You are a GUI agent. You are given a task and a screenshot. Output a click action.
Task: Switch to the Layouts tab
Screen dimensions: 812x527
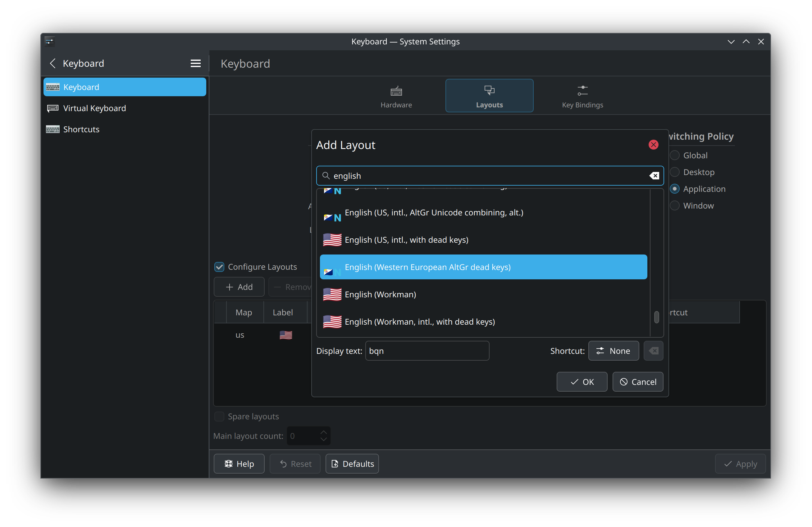click(x=489, y=96)
